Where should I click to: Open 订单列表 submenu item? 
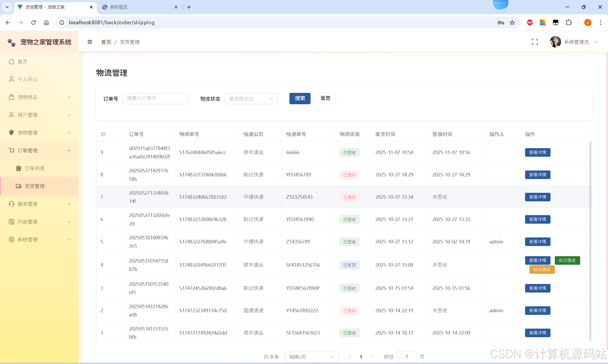[39, 168]
